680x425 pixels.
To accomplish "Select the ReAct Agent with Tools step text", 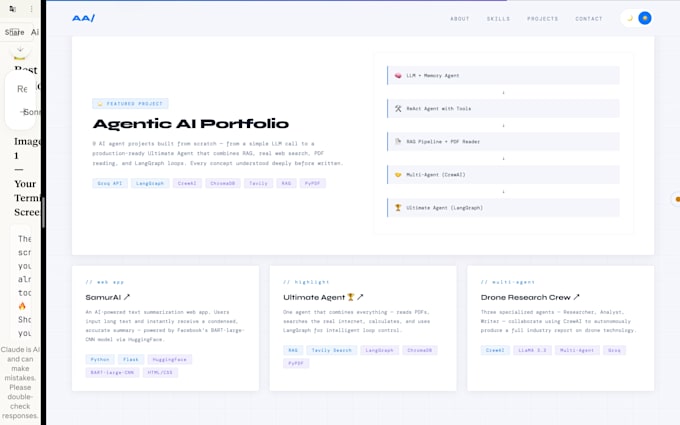I will pos(438,108).
